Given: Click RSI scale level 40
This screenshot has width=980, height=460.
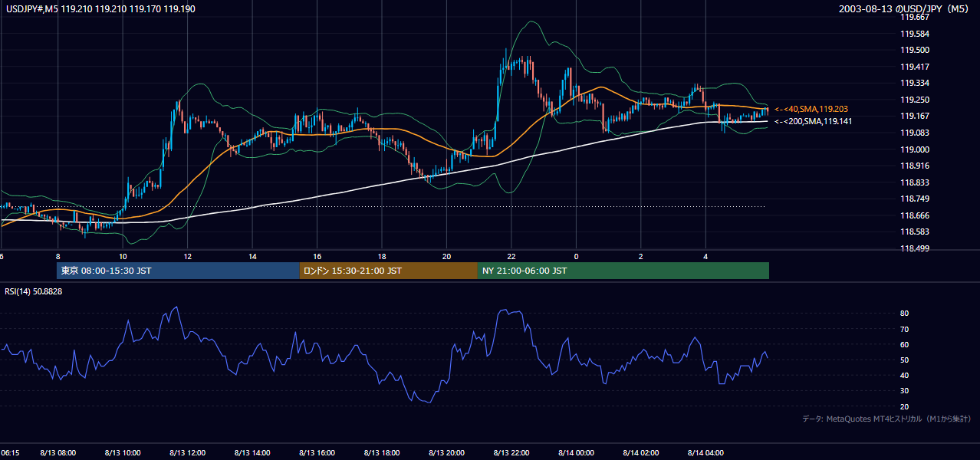Looking at the screenshot, I should coord(905,375).
